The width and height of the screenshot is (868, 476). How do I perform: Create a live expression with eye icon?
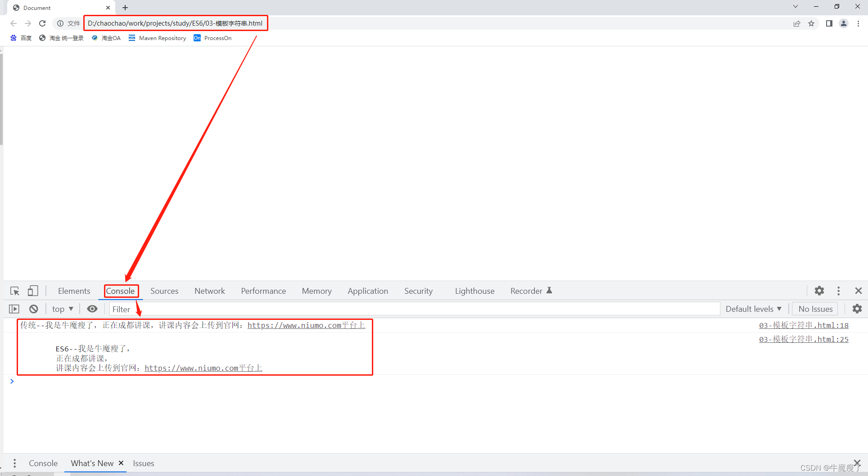tap(92, 309)
